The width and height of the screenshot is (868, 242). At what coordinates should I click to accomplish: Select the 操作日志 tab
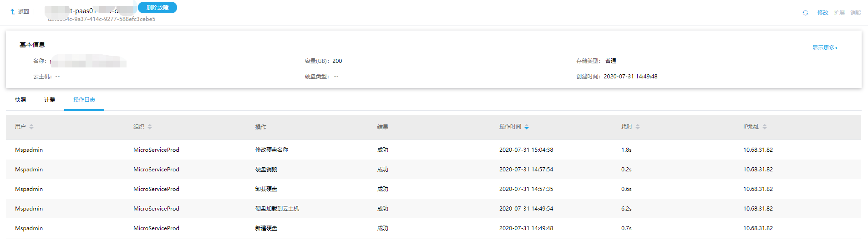click(84, 100)
